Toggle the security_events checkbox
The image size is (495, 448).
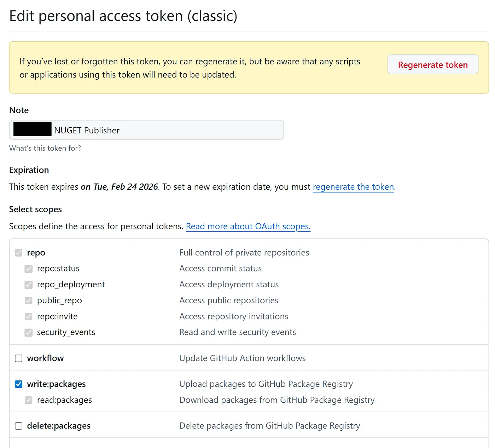pos(29,332)
